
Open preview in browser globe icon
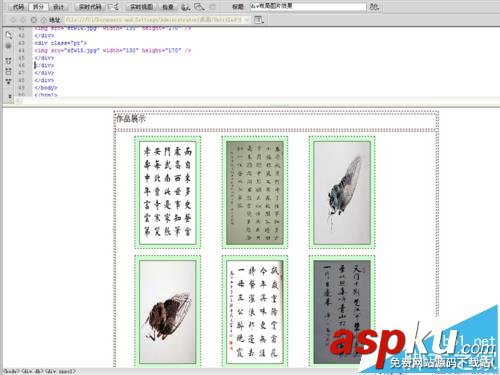pyautogui.click(x=186, y=6)
